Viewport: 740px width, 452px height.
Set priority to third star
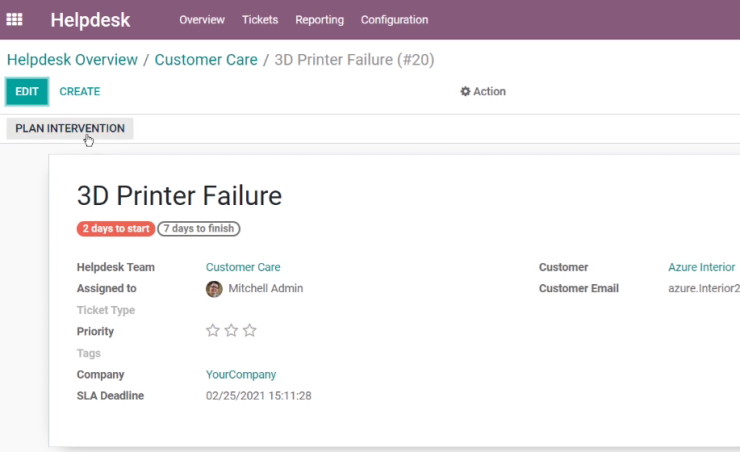coord(250,330)
